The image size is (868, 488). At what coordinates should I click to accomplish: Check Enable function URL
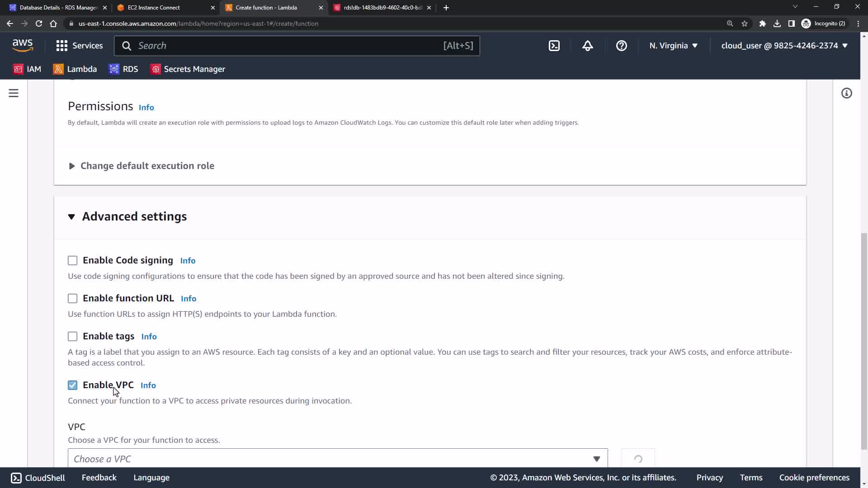point(72,299)
